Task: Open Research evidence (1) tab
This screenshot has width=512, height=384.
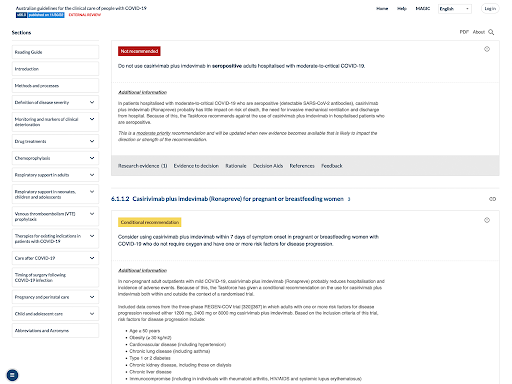Action: pos(143,166)
